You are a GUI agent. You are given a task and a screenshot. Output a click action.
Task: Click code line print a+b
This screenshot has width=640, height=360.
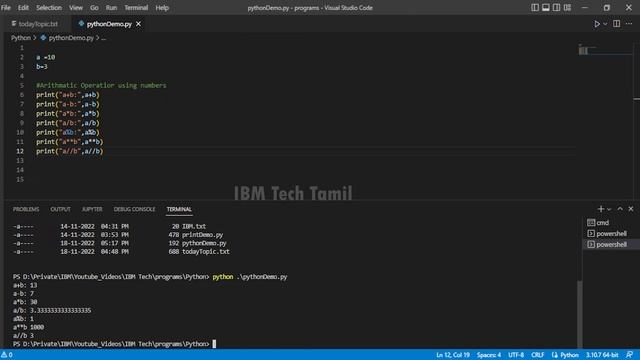coord(67,95)
